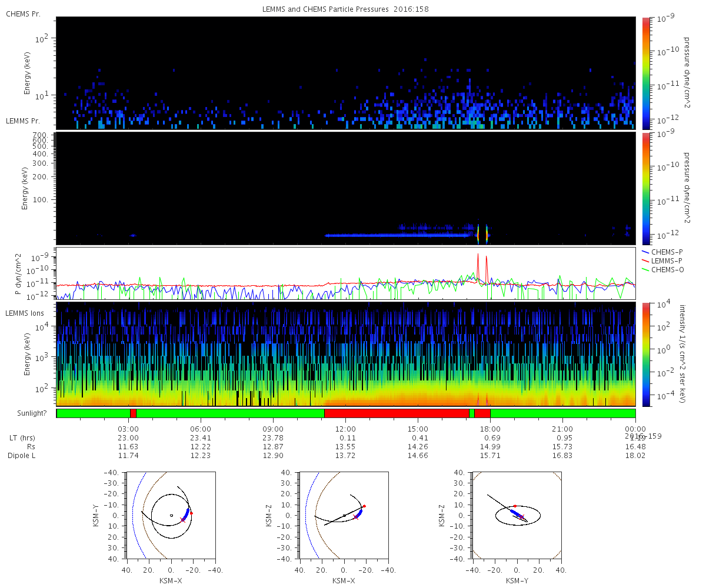Click the KSM-Y versus KSM-Z orbit plot
The height and width of the screenshot is (588, 706).
(517, 515)
